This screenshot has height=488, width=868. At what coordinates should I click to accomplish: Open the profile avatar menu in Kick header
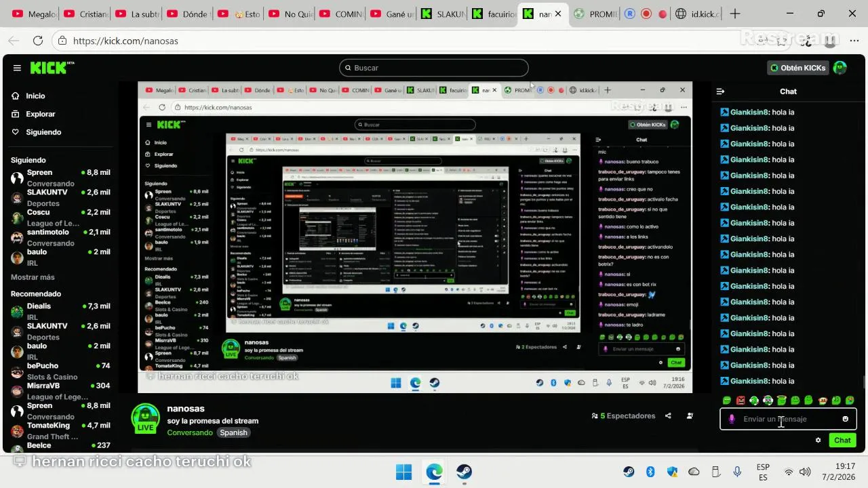pyautogui.click(x=840, y=68)
